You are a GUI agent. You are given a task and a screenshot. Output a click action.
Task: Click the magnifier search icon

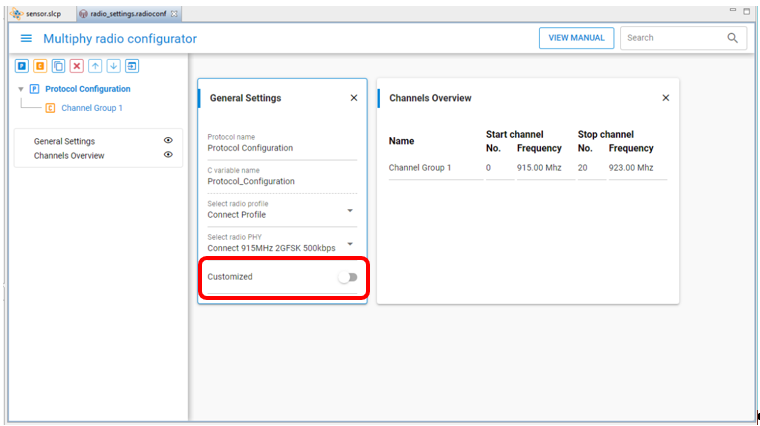733,38
